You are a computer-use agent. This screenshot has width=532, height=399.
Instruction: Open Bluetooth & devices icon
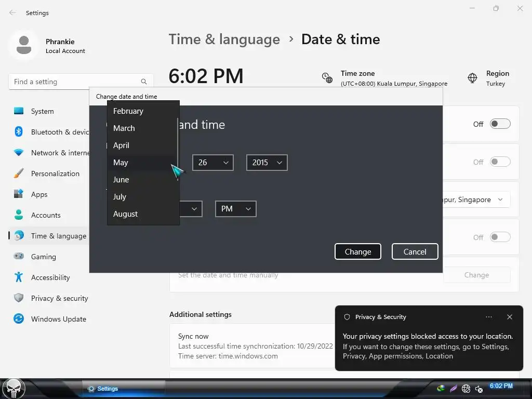pyautogui.click(x=19, y=131)
